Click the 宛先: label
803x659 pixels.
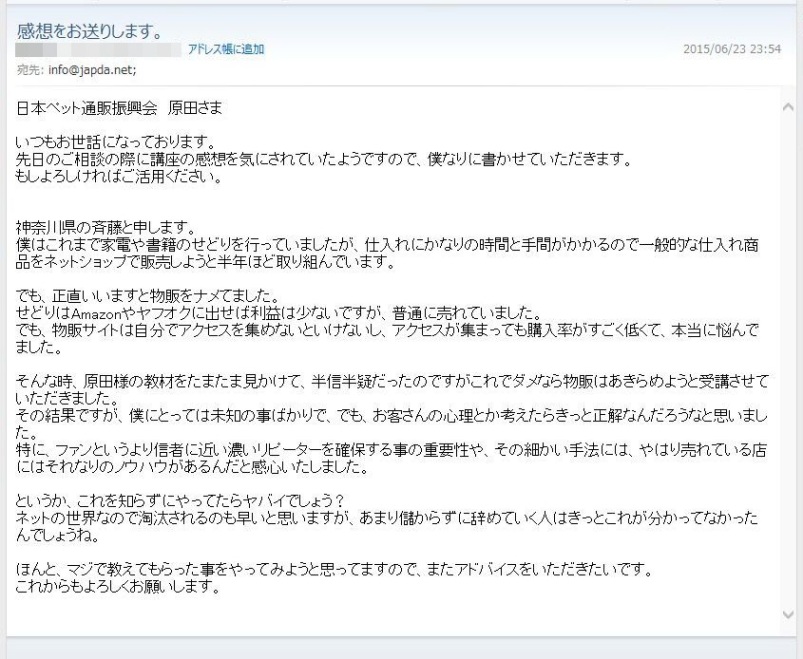tap(30, 70)
